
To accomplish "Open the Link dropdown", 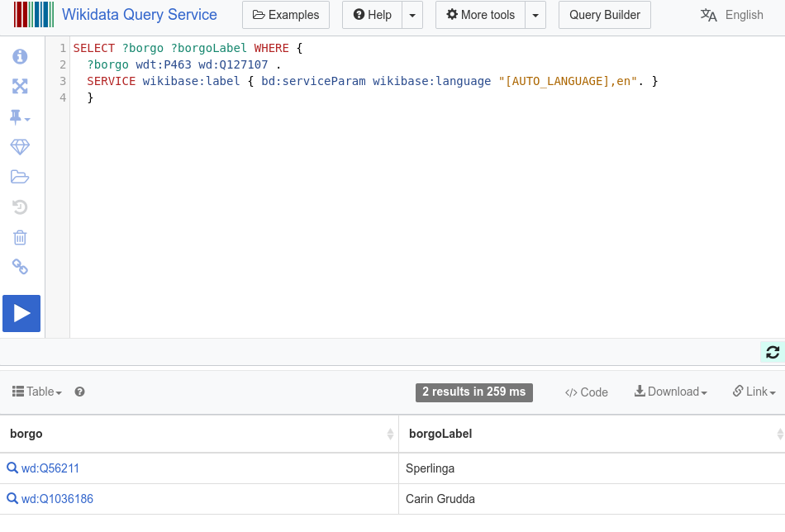I will click(x=754, y=392).
